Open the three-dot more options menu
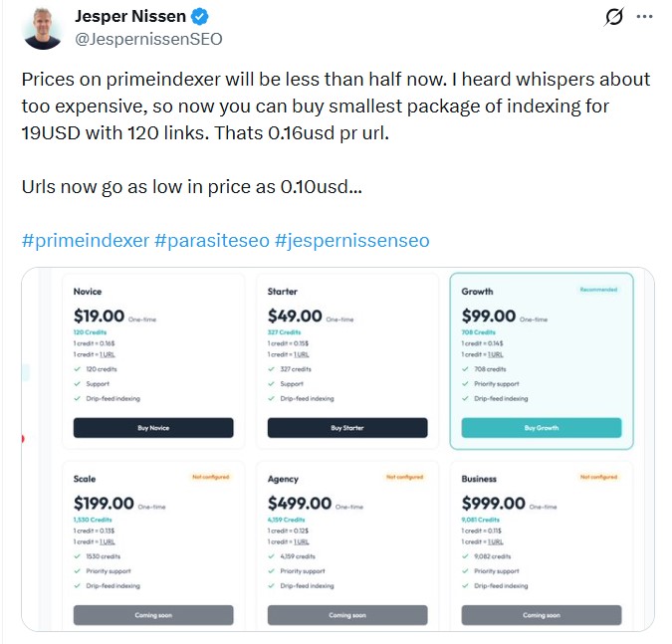672x644 pixels. coord(645,17)
